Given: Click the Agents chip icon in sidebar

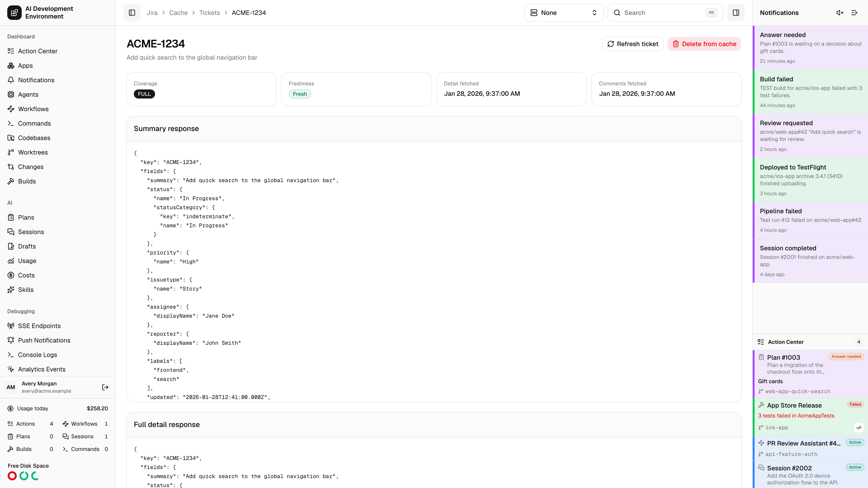Looking at the screenshot, I should [x=11, y=95].
